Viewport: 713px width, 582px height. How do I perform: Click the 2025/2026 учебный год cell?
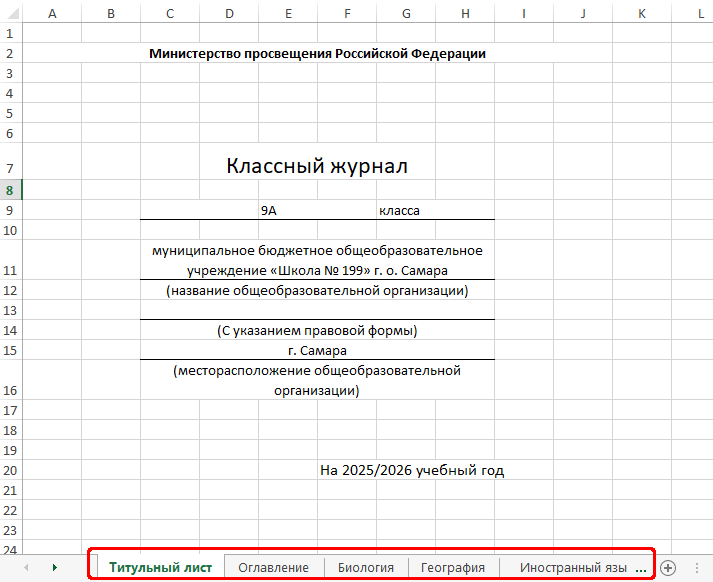point(411,470)
